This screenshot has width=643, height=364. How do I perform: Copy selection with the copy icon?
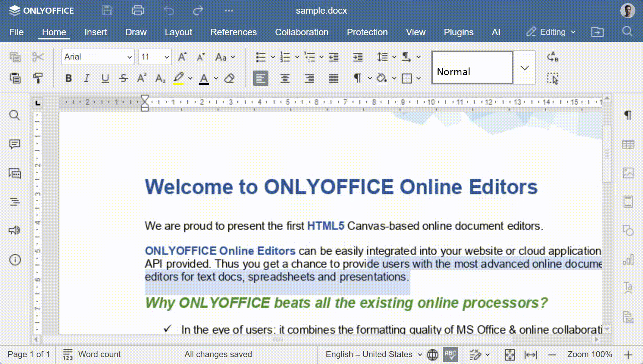[x=15, y=57]
